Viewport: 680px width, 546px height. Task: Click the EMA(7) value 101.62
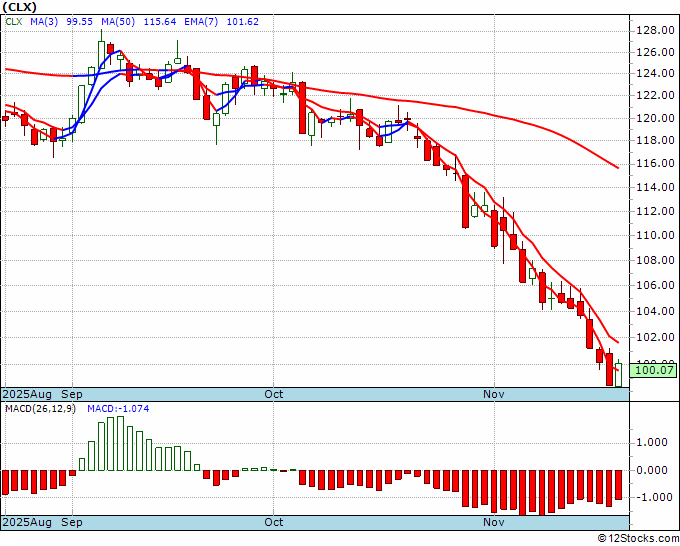[x=242, y=21]
